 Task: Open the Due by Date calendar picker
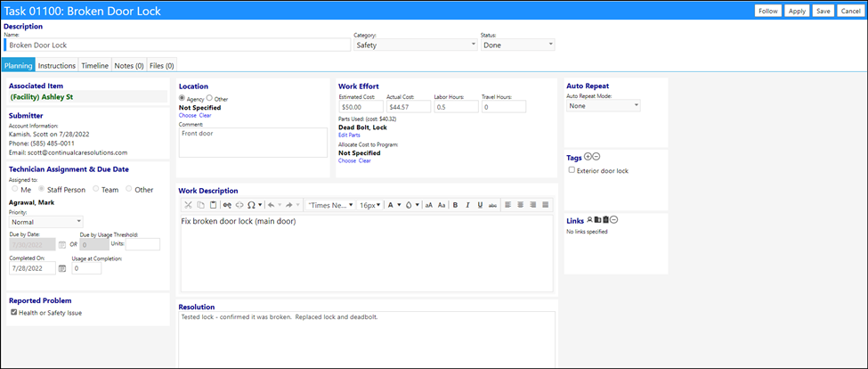coord(62,244)
